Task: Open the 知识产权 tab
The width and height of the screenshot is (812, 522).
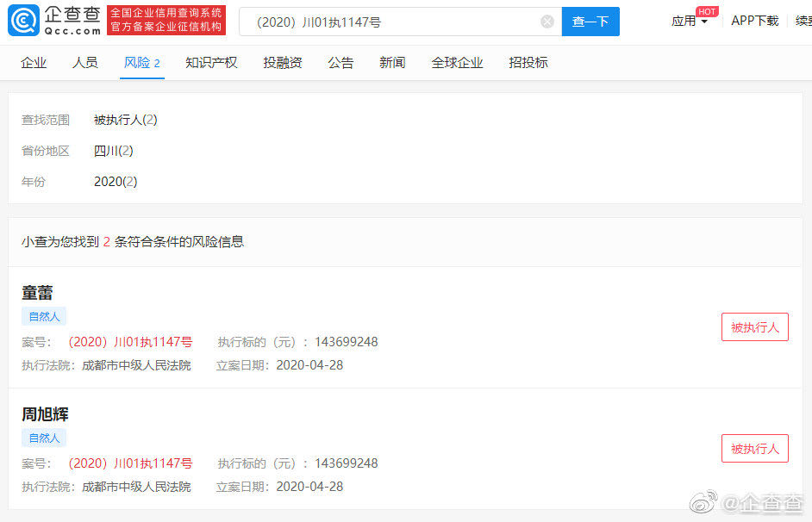Action: point(211,63)
